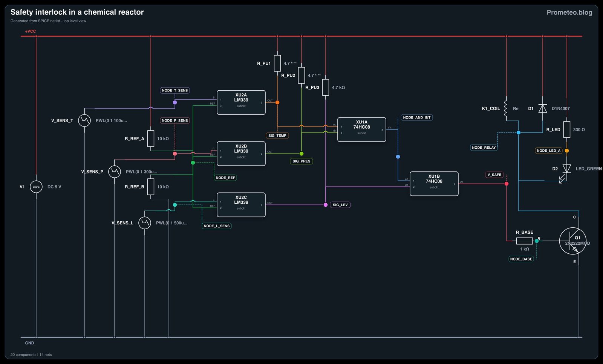
Task: Click the green SIG_PRES junction dot
Action: pos(301,154)
